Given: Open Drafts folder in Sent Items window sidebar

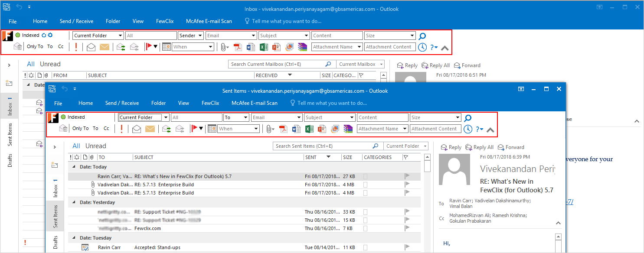Looking at the screenshot, I should [x=56, y=243].
